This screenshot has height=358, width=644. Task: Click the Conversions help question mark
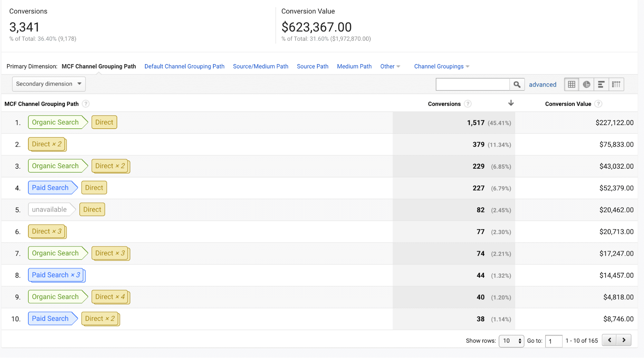[468, 104]
